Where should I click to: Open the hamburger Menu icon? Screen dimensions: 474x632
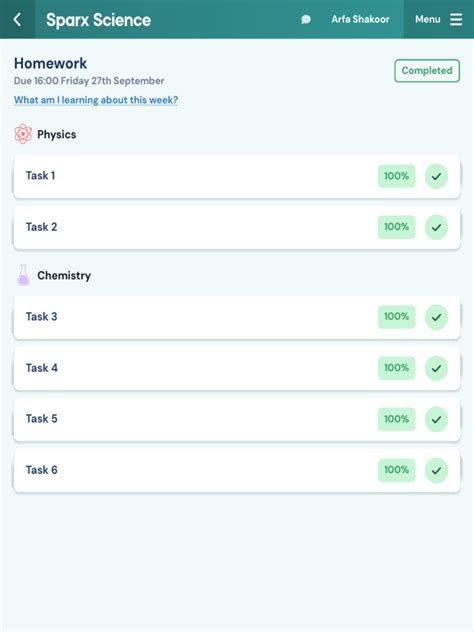click(456, 19)
